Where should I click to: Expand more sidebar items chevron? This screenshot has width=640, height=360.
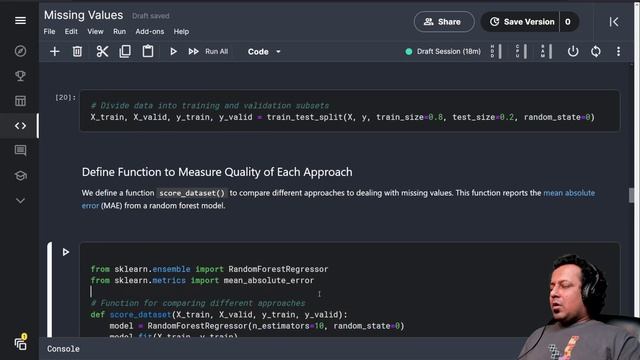coord(20,200)
